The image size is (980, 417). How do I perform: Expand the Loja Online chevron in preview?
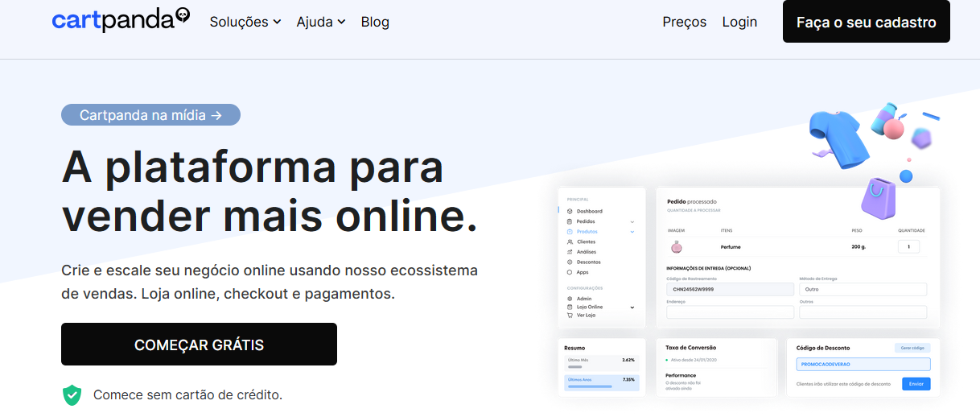click(x=632, y=308)
